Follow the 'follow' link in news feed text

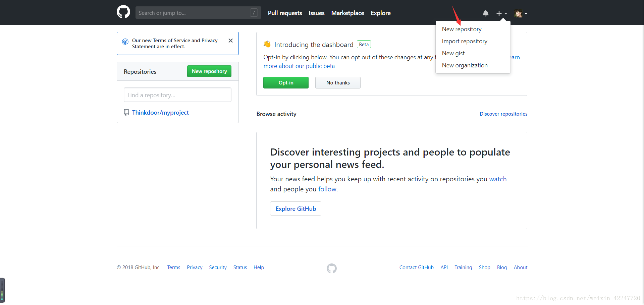(327, 189)
